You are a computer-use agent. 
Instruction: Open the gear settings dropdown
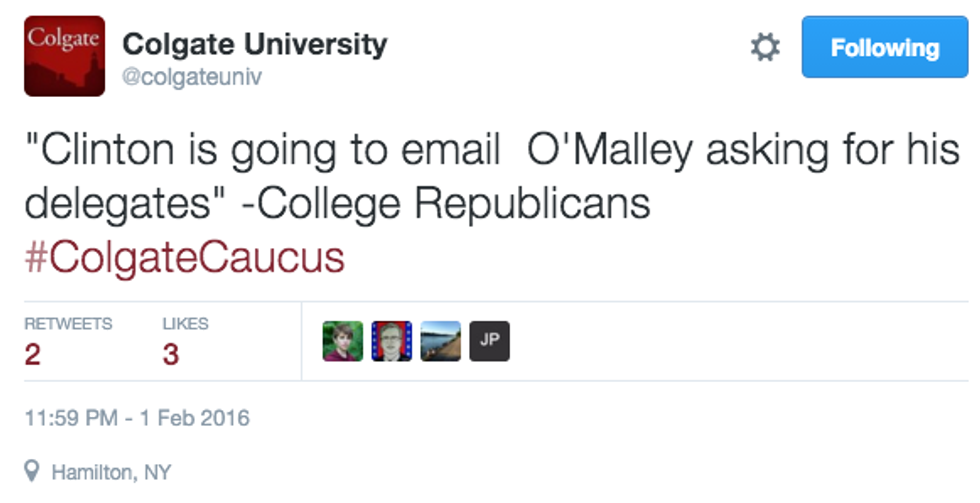pos(765,47)
